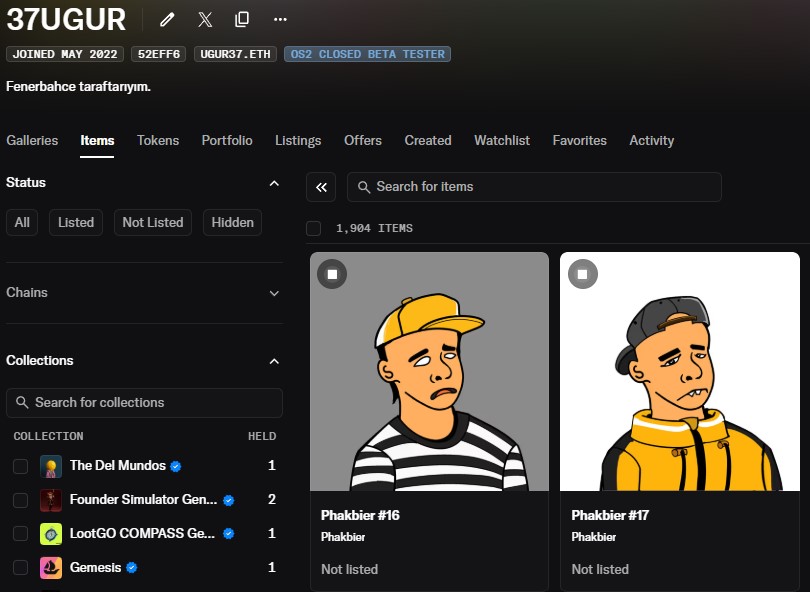
Task: Open the Tokens tab
Action: pyautogui.click(x=158, y=141)
